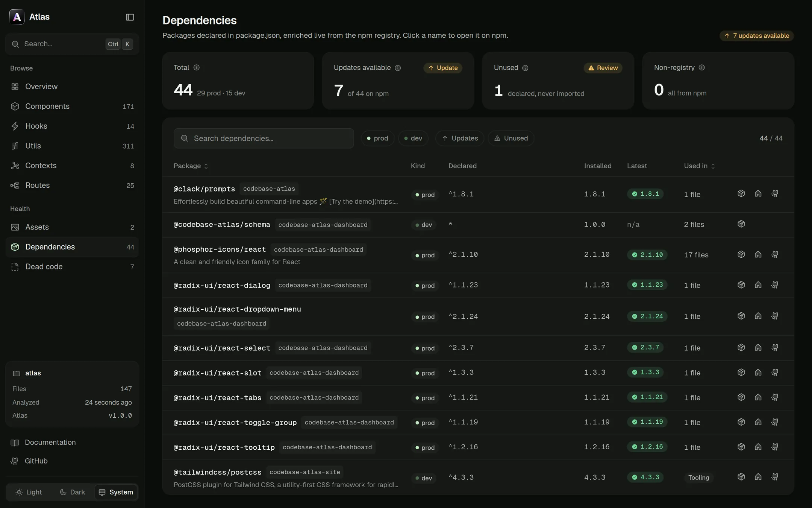Open the Documentation link
The width and height of the screenshot is (812, 508).
pos(50,443)
